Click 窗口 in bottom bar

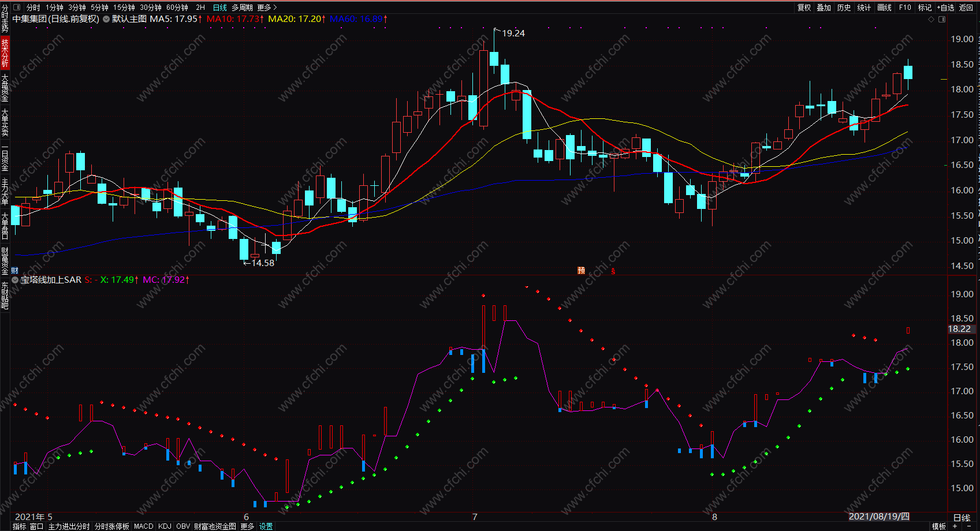tap(36, 526)
